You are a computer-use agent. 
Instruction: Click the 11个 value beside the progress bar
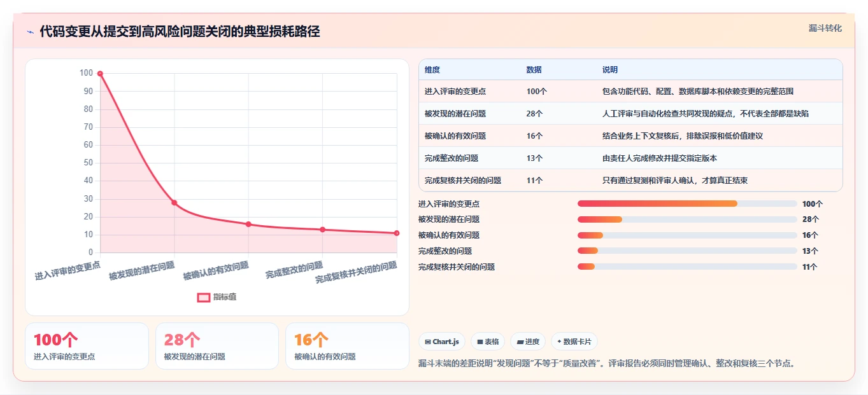click(x=811, y=267)
